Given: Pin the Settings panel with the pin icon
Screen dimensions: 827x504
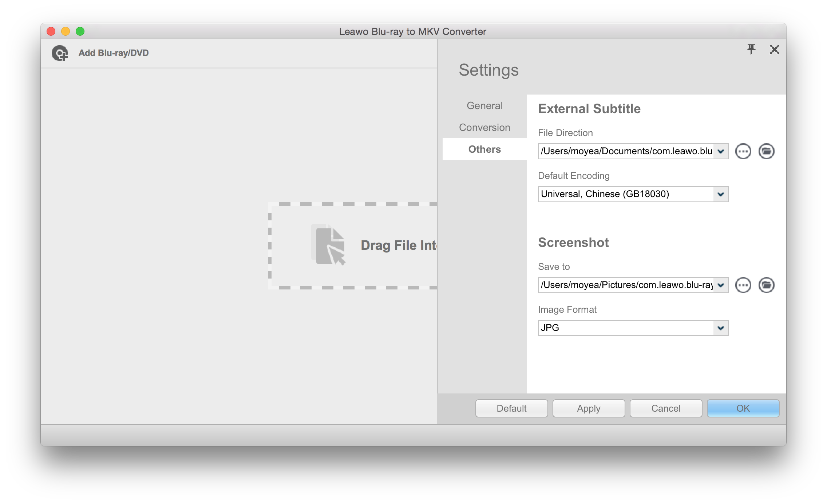Looking at the screenshot, I should pos(751,49).
